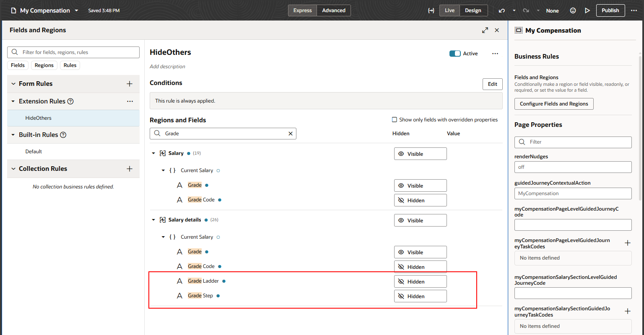Select the Grade Ladder field row
Viewport: 644px width, 335px height.
(326, 281)
